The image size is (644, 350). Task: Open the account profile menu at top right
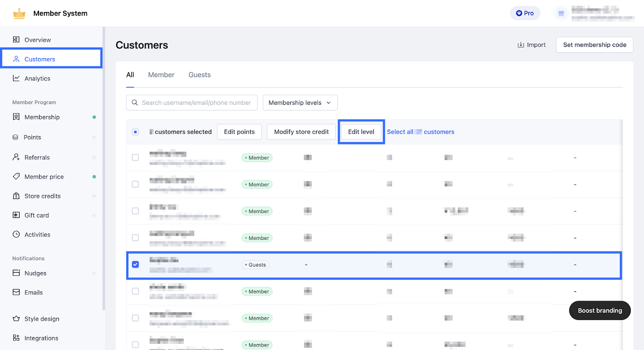(595, 13)
